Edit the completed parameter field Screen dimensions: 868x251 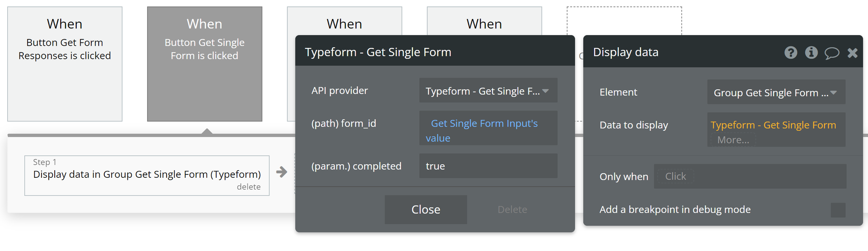[x=488, y=166]
